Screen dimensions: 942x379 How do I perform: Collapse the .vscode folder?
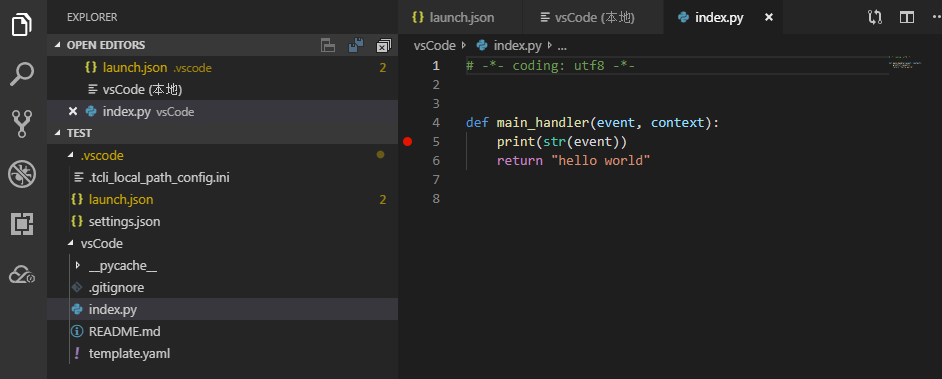point(72,156)
